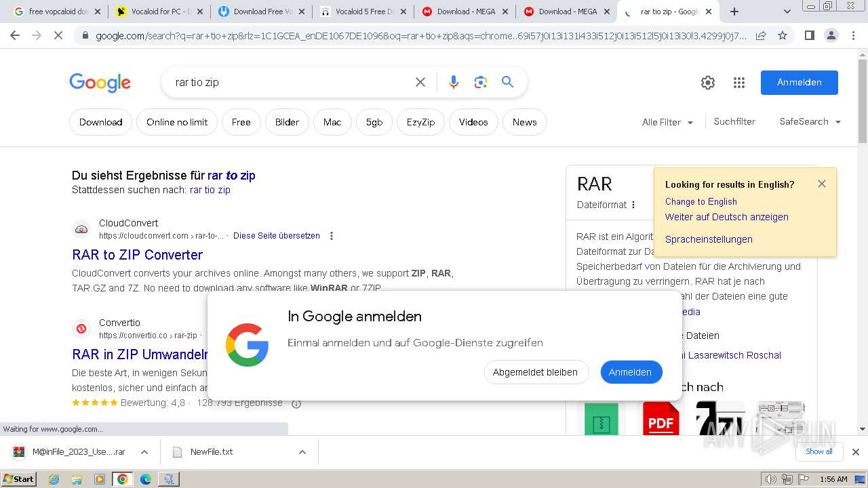Screen dimensions: 868x488
Task: Select the News filter chip
Action: [x=524, y=122]
